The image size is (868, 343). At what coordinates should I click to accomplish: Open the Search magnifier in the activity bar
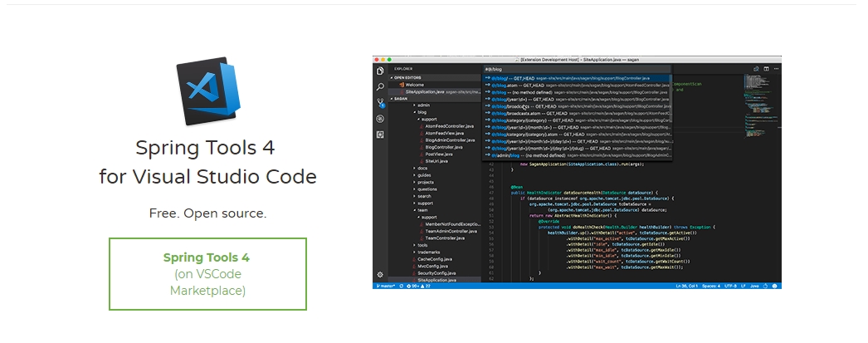(380, 87)
